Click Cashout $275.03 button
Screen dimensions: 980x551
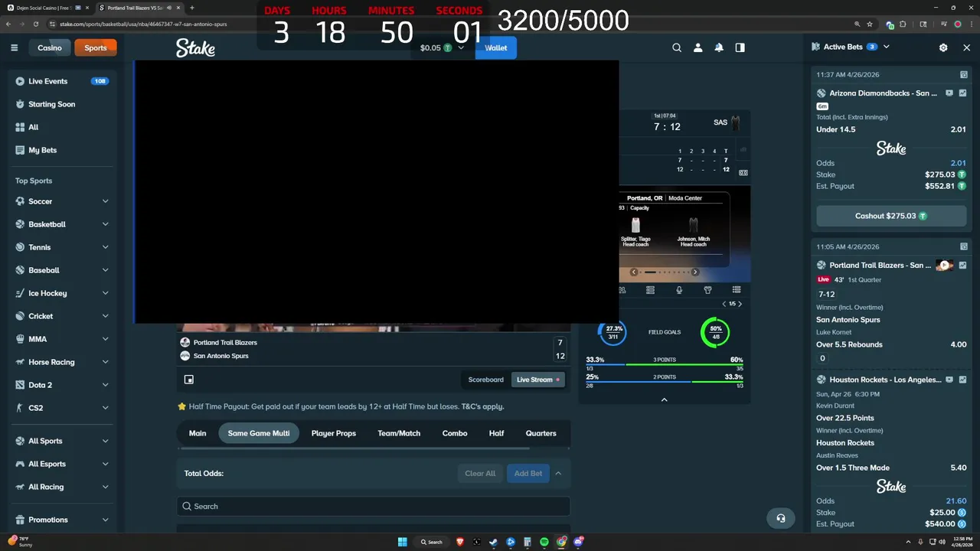coord(891,216)
